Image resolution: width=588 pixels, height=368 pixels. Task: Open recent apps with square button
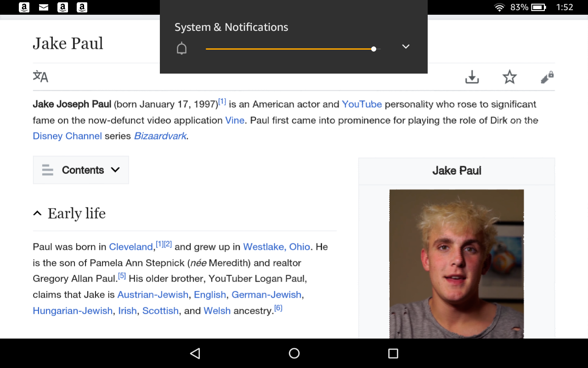[x=393, y=353]
